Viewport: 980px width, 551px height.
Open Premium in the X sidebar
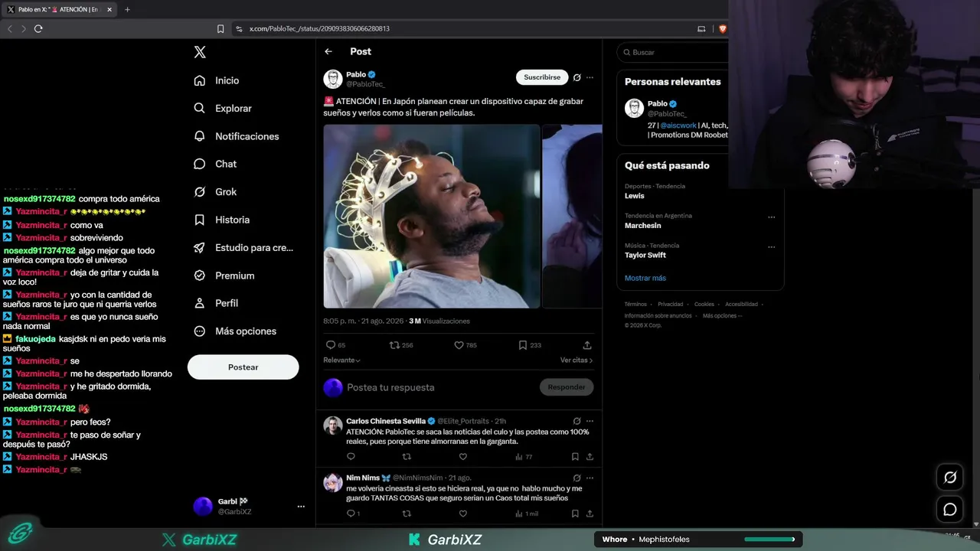point(224,275)
